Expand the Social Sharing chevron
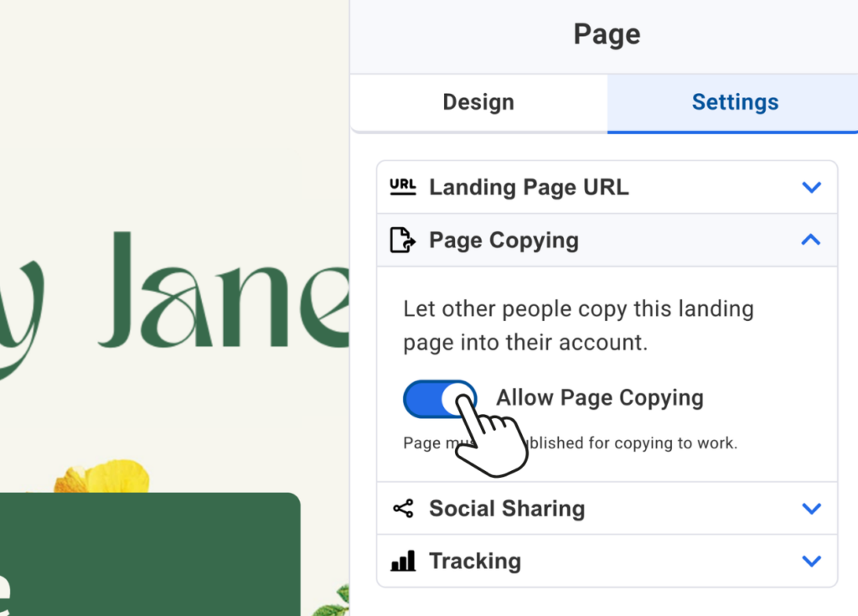This screenshot has height=616, width=858. pos(811,509)
